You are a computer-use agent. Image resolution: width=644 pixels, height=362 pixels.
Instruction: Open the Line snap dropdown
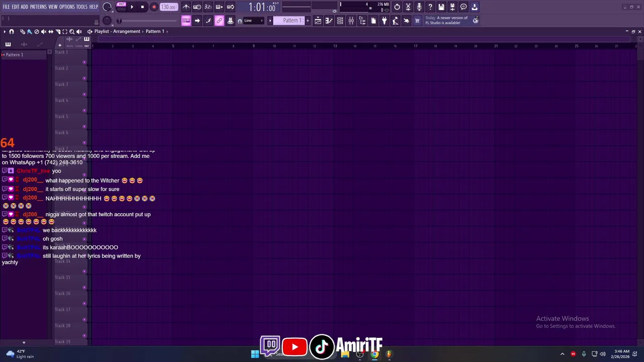[x=254, y=21]
